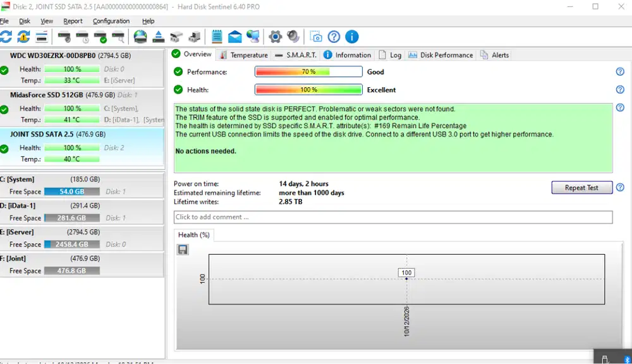
Task: Open the Report menu
Action: [x=73, y=21]
